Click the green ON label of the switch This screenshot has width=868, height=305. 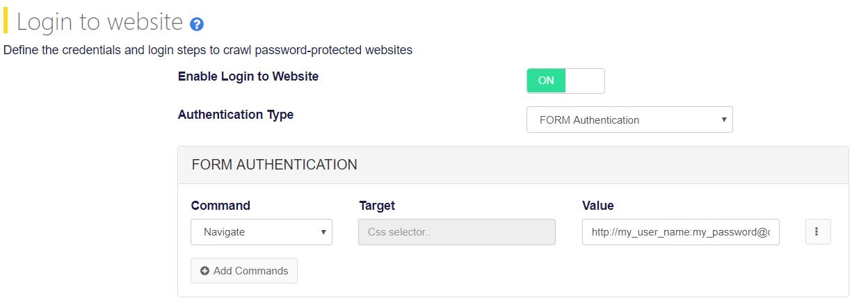tap(546, 81)
